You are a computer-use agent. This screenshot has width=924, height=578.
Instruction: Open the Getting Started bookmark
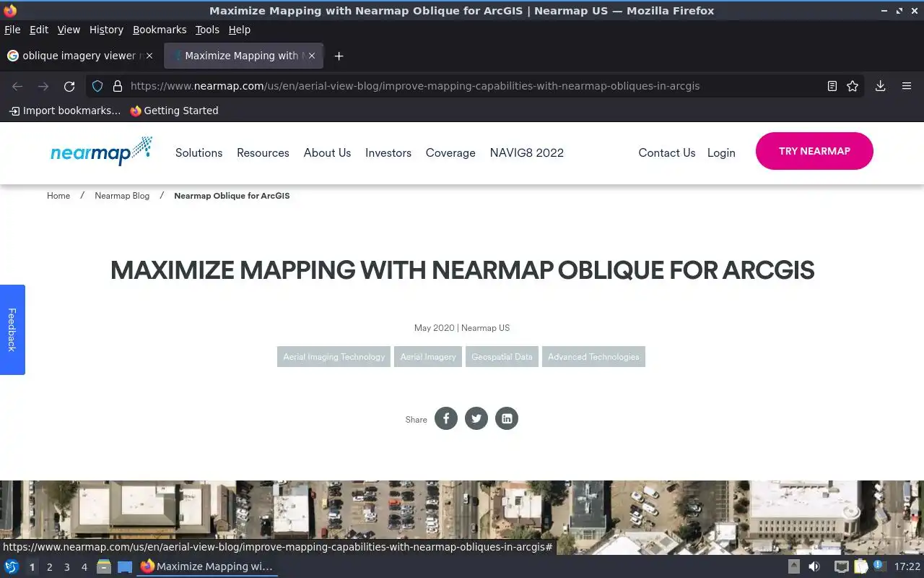coord(174,111)
